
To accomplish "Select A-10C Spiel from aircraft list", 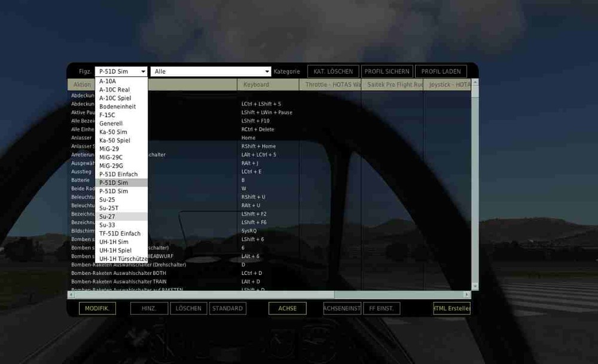I will click(121, 98).
